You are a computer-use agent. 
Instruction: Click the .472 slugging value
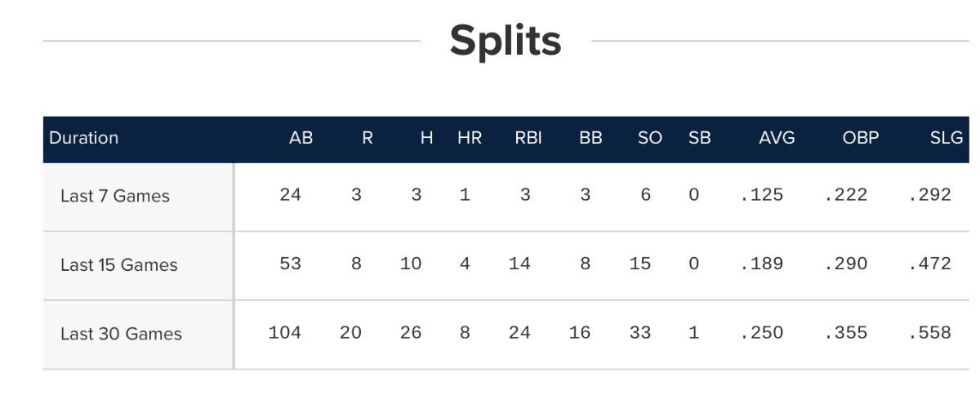coord(929,264)
